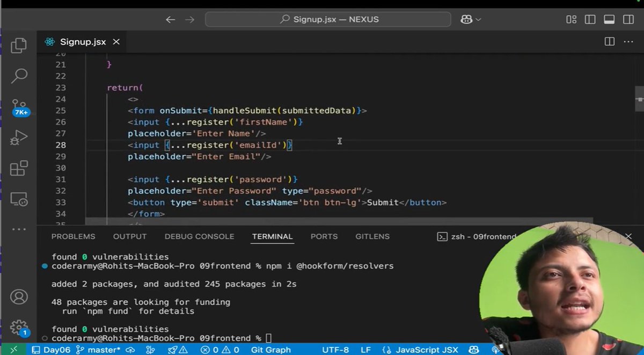Open the Accounts menu in activity bar
This screenshot has height=355, width=644.
[19, 296]
